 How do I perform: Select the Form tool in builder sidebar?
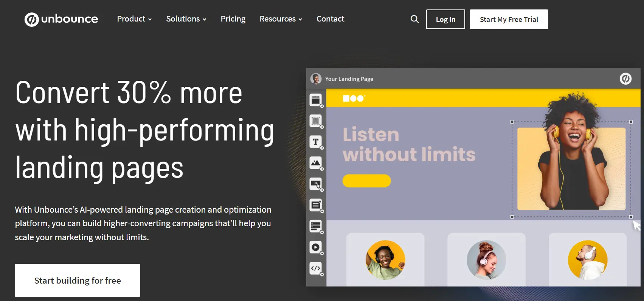coord(316,205)
